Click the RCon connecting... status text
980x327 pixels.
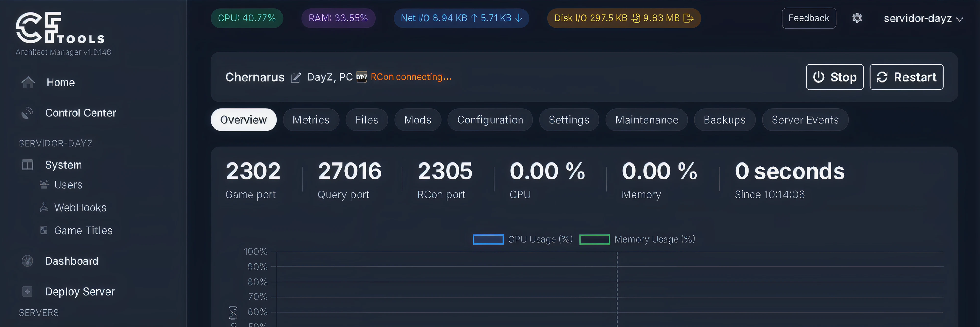411,77
